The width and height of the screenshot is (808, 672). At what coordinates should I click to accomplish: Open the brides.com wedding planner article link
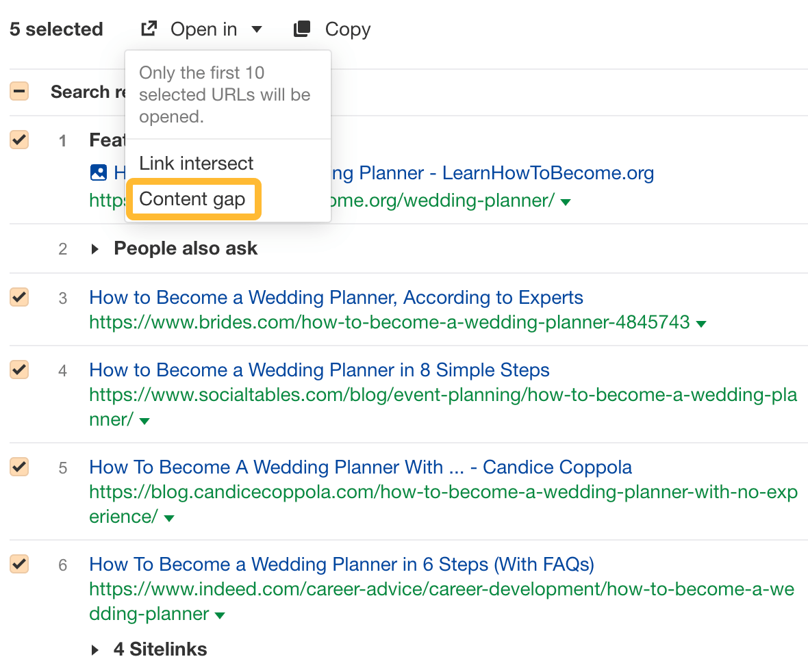336,297
